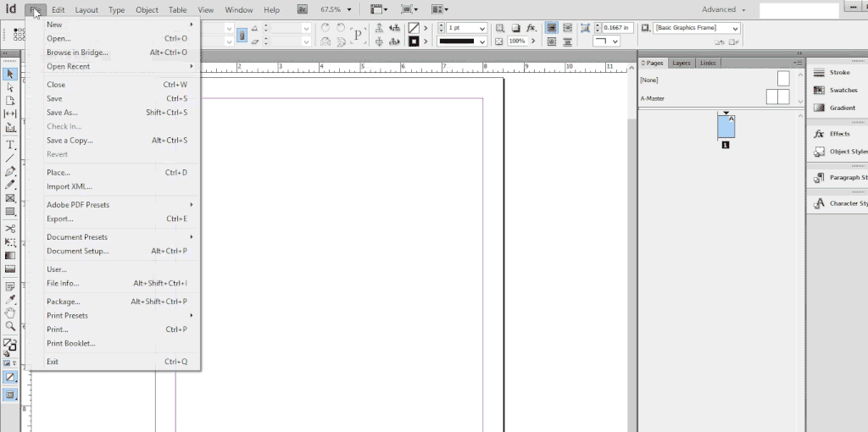Toggle wrap around bounding box button
This screenshot has width=868, height=432.
(567, 28)
